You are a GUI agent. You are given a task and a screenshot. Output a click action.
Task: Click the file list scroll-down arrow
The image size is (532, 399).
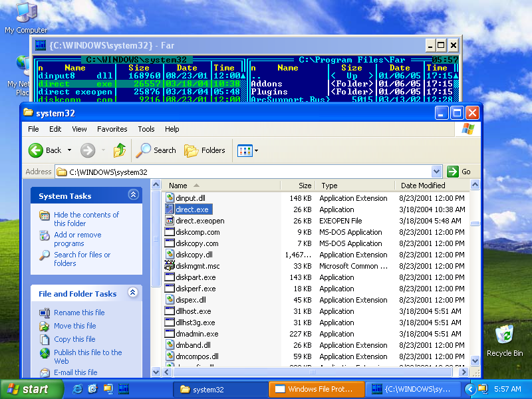click(475, 361)
